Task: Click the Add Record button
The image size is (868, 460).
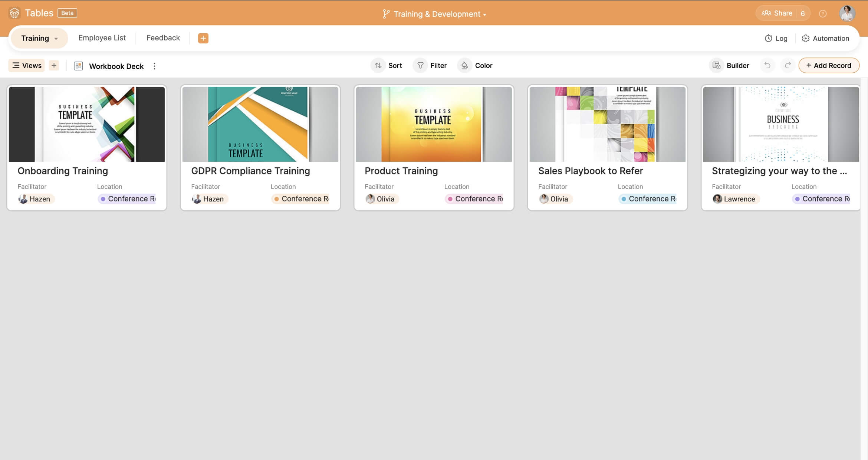Action: point(829,65)
